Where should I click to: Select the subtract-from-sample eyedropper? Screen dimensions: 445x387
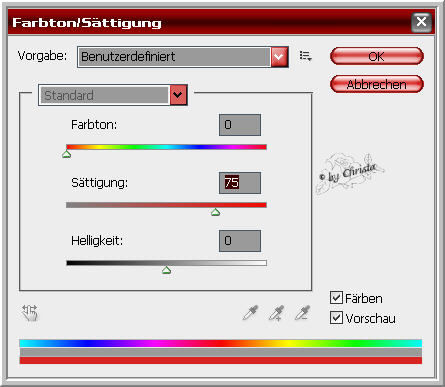[x=302, y=313]
